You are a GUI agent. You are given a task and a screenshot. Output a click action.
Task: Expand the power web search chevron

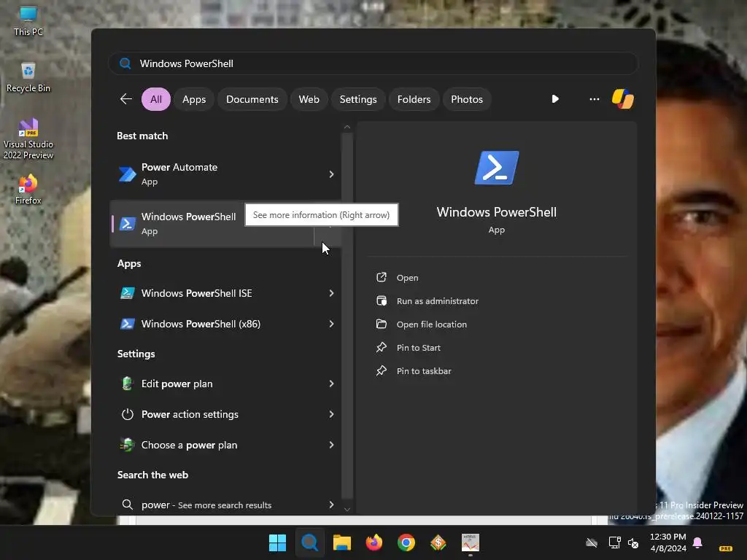pos(331,505)
